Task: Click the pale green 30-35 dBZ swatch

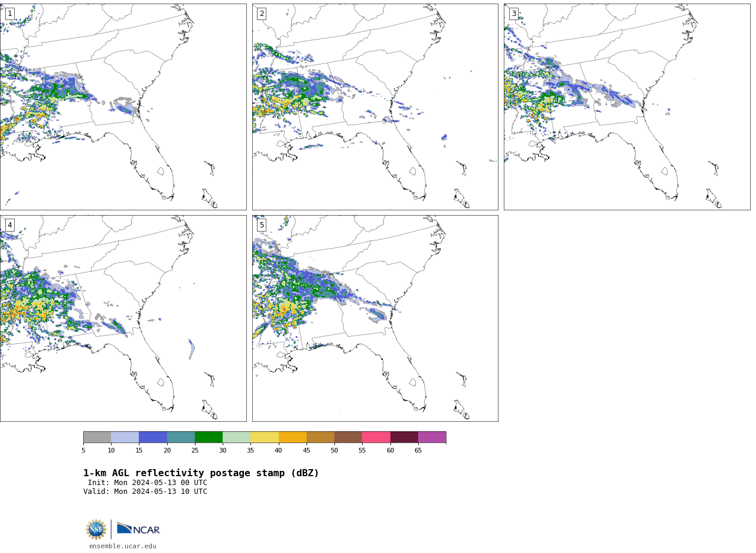Action: click(236, 437)
